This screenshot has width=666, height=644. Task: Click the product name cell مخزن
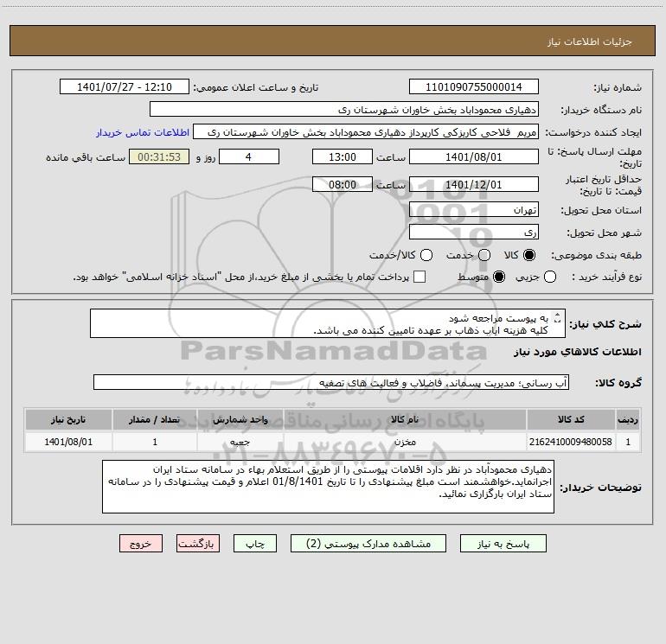pyautogui.click(x=405, y=442)
